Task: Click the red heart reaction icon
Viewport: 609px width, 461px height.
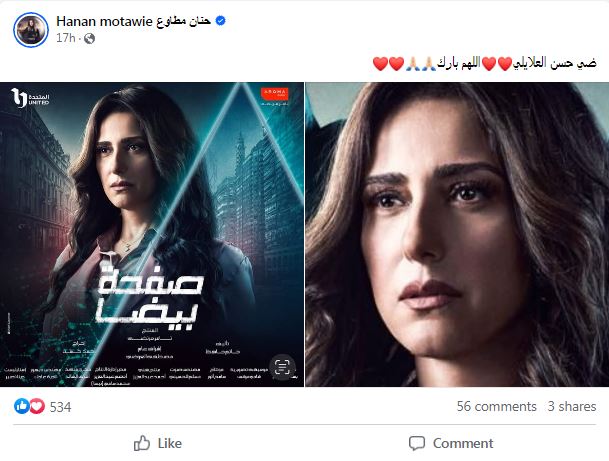Action: pos(37,406)
